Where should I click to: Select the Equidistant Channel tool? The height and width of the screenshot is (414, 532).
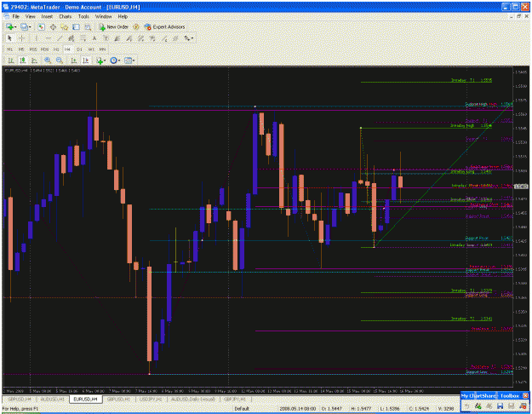[71, 38]
